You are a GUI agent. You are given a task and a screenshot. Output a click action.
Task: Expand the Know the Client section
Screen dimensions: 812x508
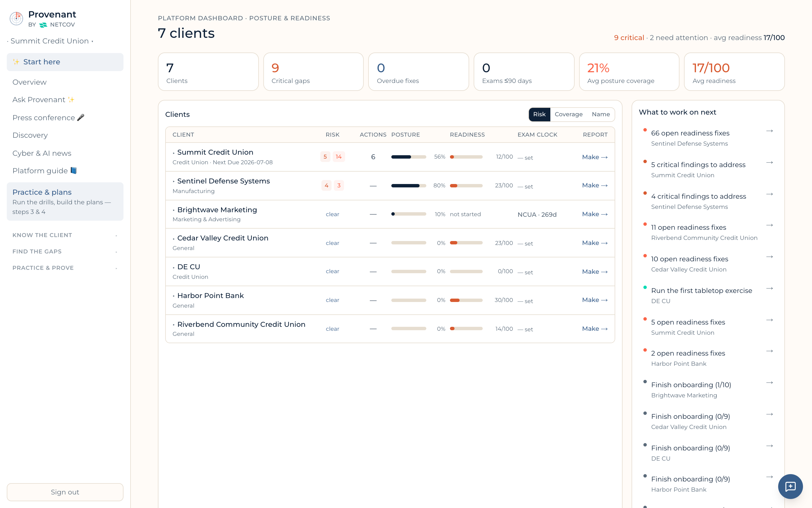point(65,235)
